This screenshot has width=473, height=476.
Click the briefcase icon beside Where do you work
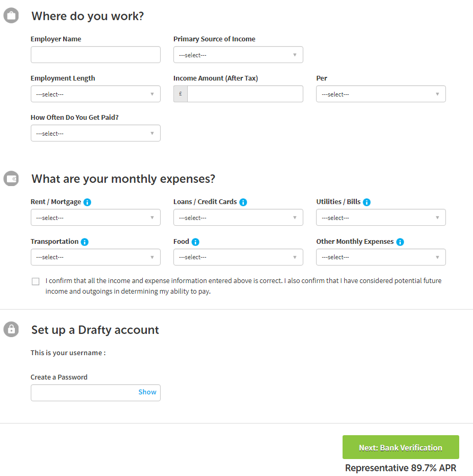[x=11, y=15]
